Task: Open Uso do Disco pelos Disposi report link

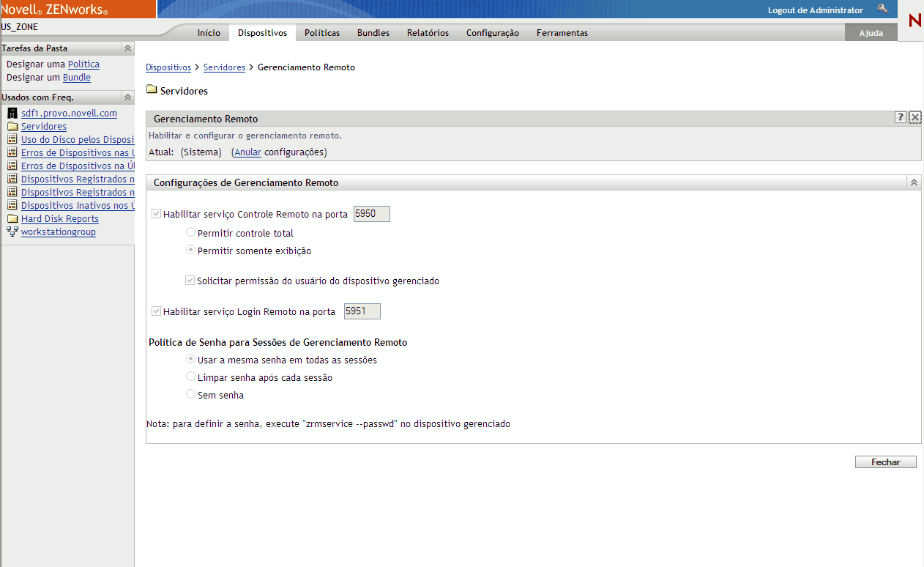Action: [78, 140]
